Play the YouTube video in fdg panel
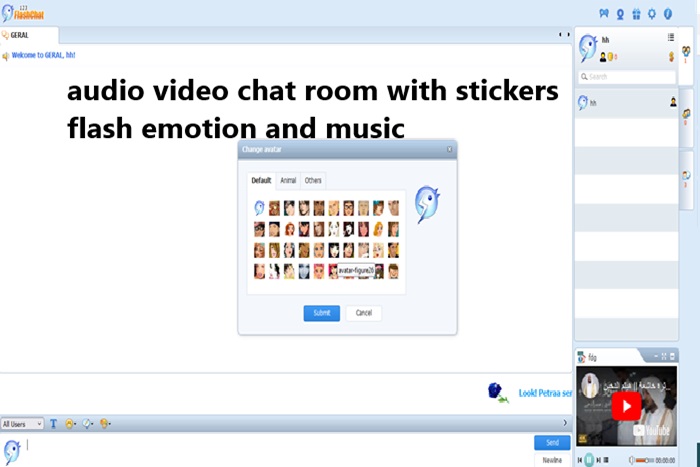The height and width of the screenshot is (467, 700). pos(626,406)
